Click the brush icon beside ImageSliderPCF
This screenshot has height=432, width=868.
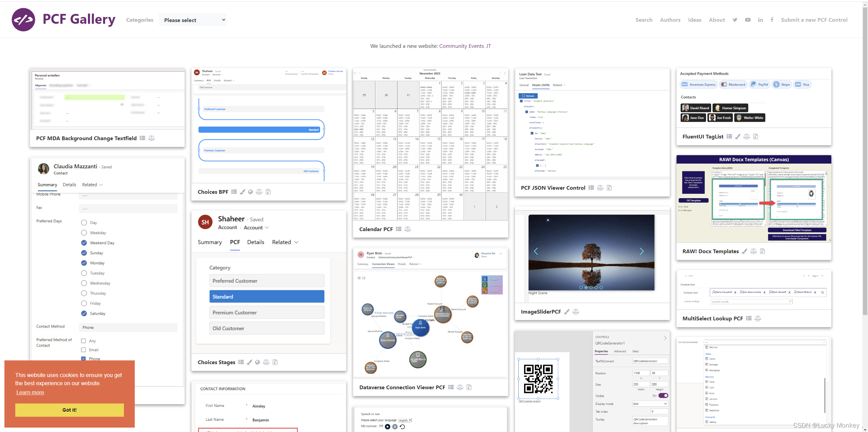pyautogui.click(x=567, y=312)
